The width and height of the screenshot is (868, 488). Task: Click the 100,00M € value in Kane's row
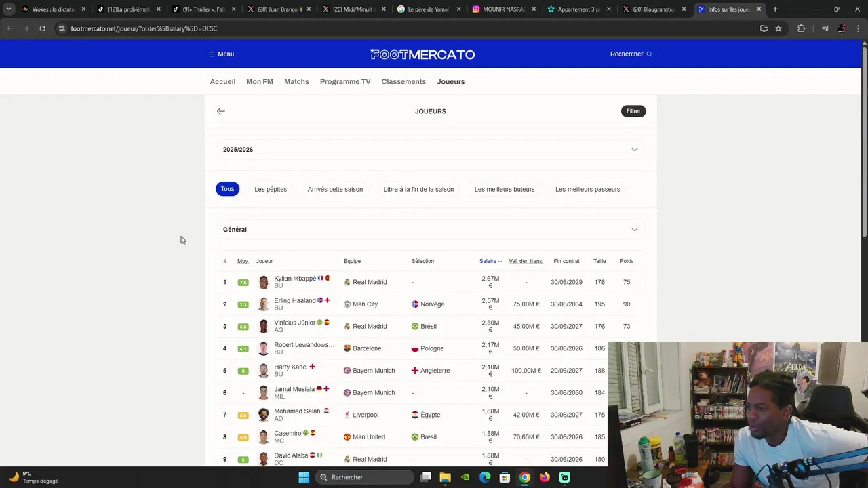pyautogui.click(x=526, y=371)
